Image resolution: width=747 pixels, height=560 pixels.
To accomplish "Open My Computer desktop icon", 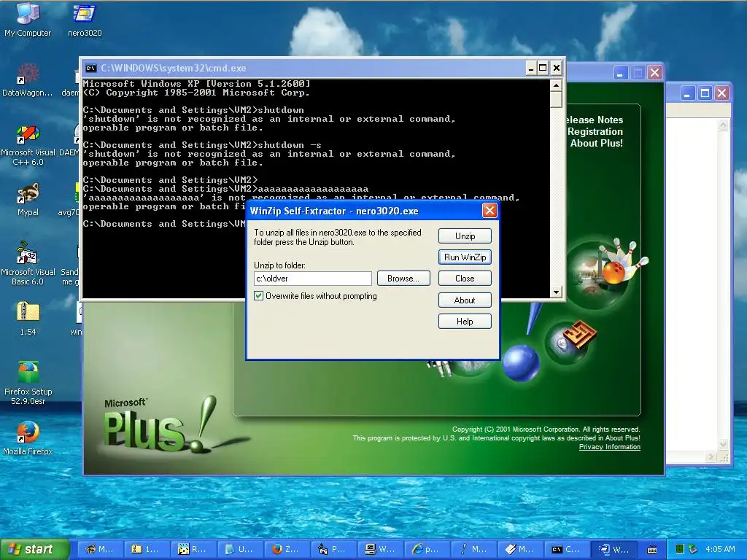I will 28,20.
